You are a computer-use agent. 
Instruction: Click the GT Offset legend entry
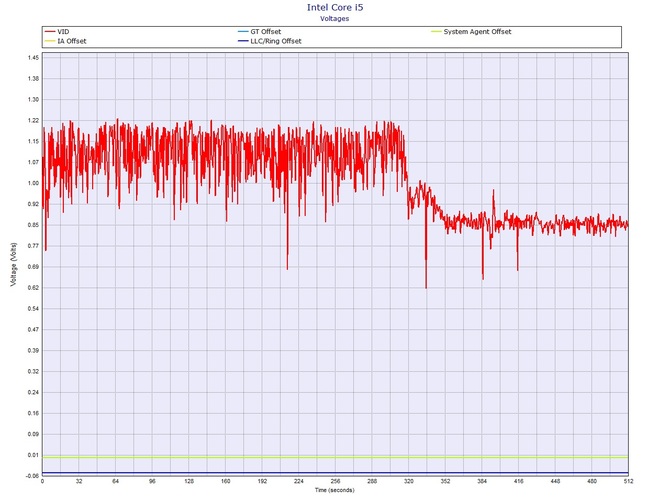pos(259,32)
